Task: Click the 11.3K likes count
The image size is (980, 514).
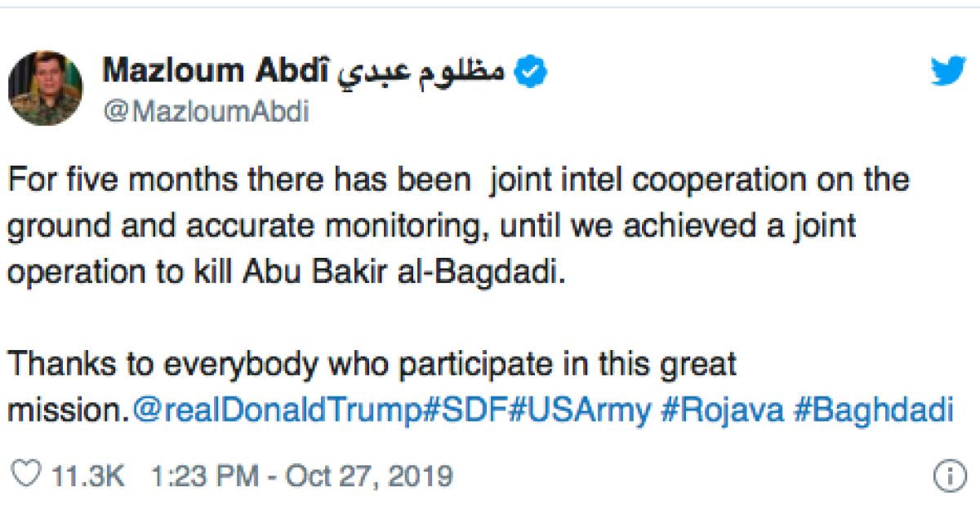Action: coord(88,476)
